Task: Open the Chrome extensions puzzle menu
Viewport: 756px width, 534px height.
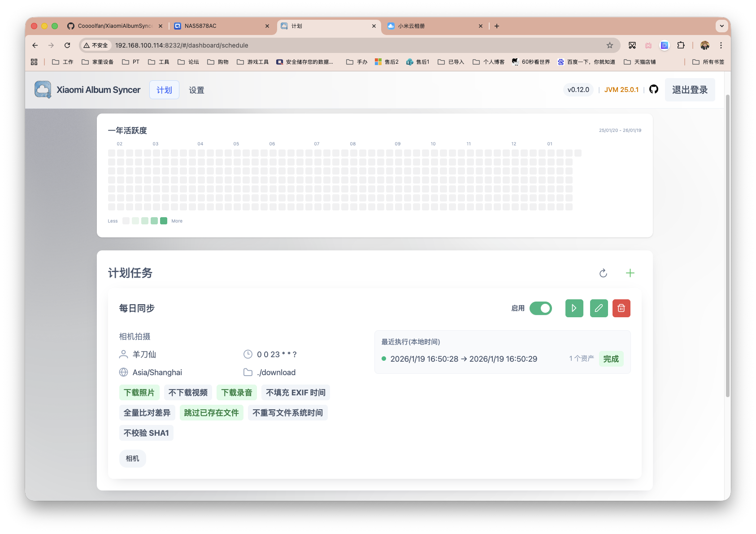Action: (681, 45)
